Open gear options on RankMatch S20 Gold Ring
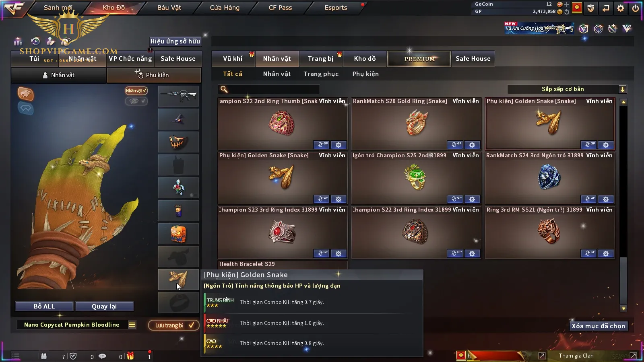 click(x=472, y=145)
